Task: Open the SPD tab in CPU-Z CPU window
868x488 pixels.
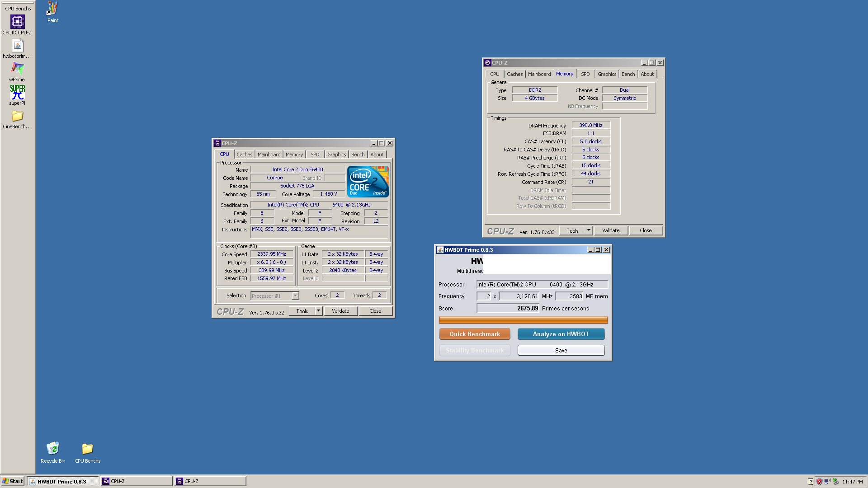Action: pos(315,155)
